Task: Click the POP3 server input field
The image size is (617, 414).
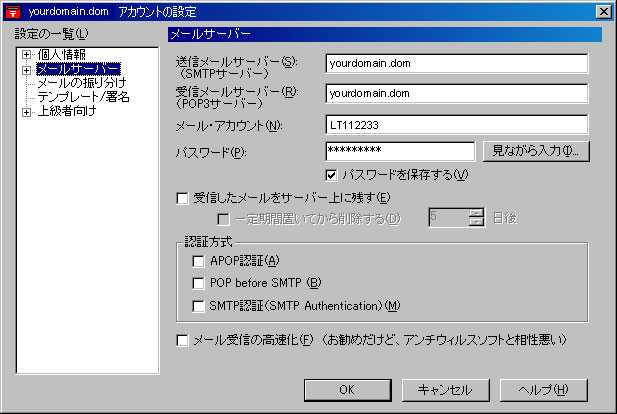Action: (456, 94)
